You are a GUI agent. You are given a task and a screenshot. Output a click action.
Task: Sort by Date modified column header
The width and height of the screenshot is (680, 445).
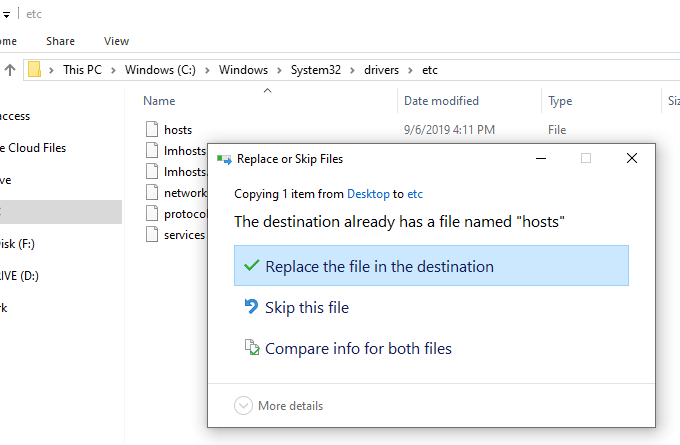[x=441, y=101]
